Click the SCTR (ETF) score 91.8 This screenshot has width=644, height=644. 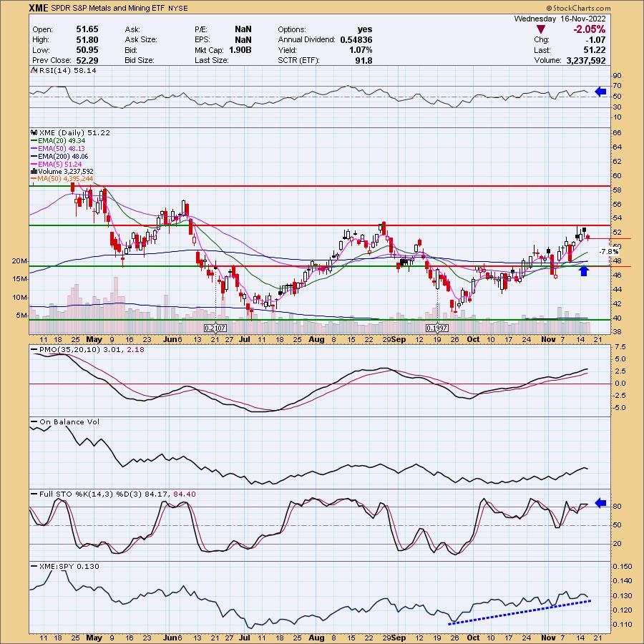(x=365, y=60)
